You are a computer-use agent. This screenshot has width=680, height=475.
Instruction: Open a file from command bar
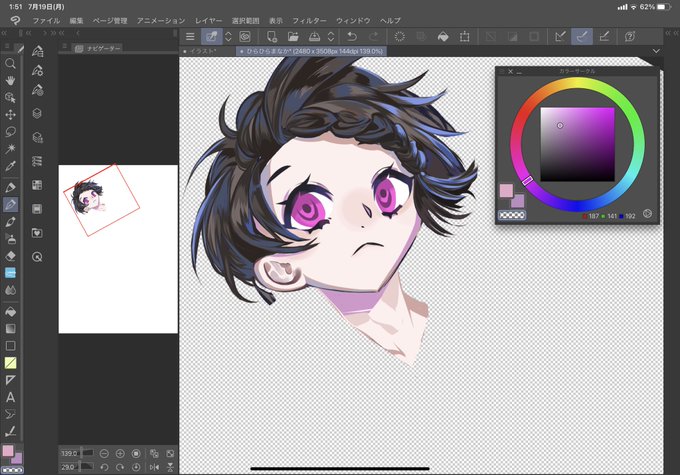[293, 37]
